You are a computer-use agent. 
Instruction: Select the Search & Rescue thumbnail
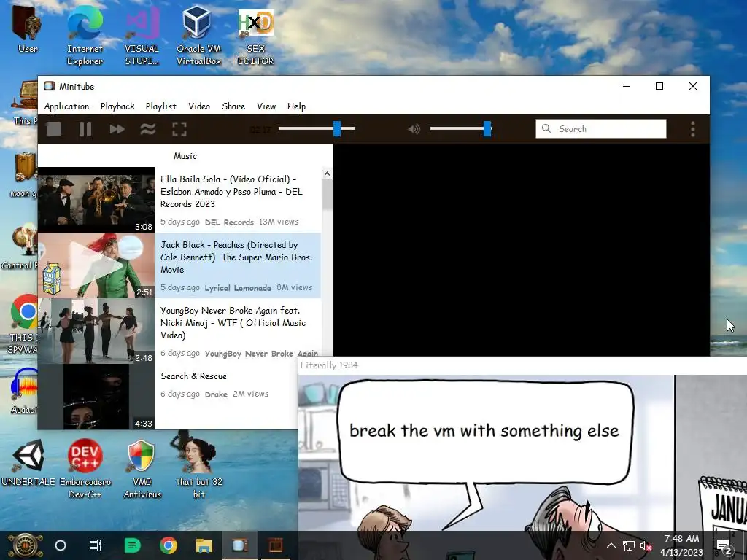click(x=96, y=397)
